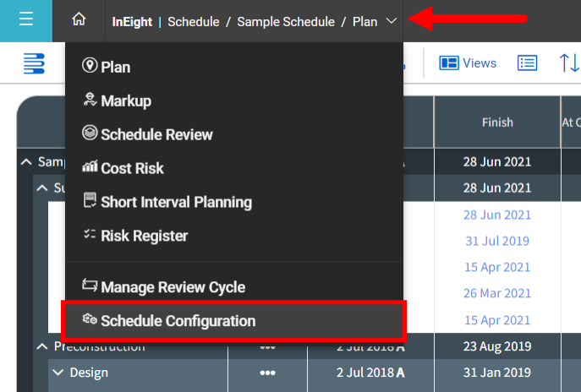Viewport: 581px width, 392px height.
Task: Collapse the Preconstruction row
Action: (x=41, y=346)
